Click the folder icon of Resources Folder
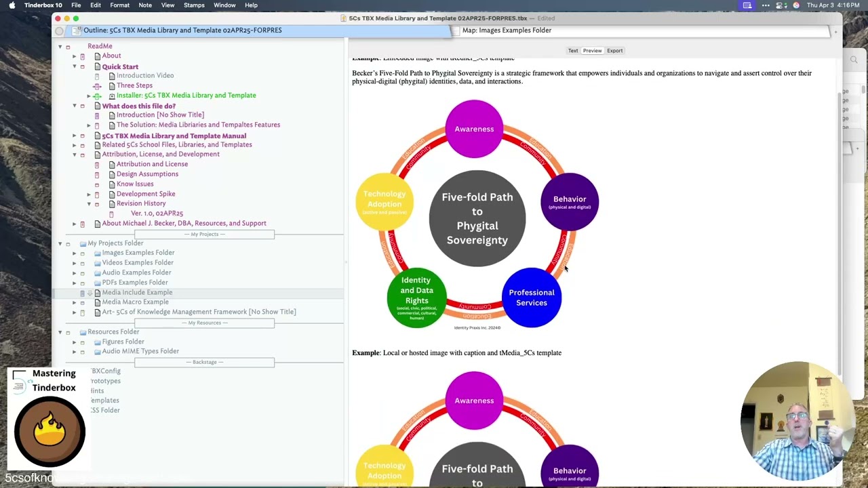Viewport: 868px width, 488px height. pyautogui.click(x=83, y=332)
